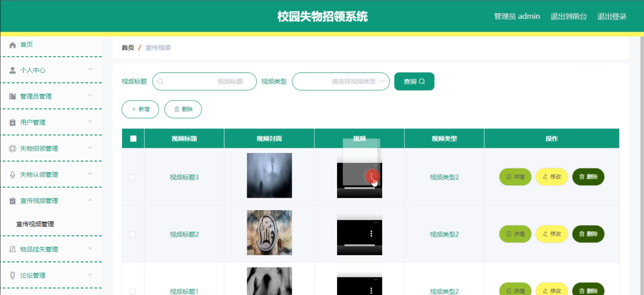The image size is (644, 295).
Task: Click the 管理员 admin label in header
Action: coord(517,16)
